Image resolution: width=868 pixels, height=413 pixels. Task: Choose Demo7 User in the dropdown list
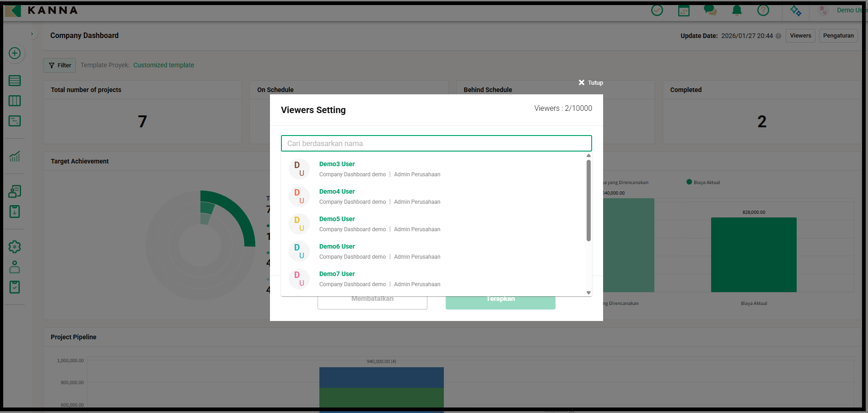pos(337,274)
